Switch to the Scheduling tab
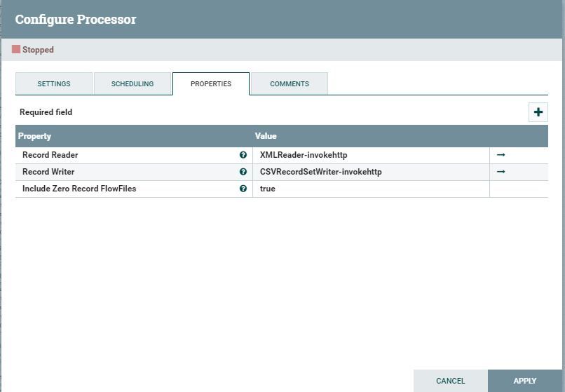Screen dimensions: 565x392 132,83
